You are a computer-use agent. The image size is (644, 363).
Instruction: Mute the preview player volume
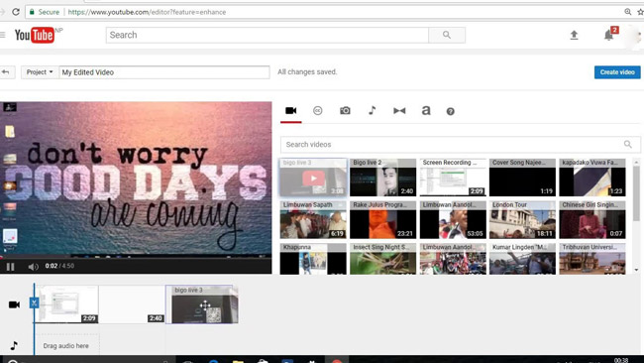(34, 267)
